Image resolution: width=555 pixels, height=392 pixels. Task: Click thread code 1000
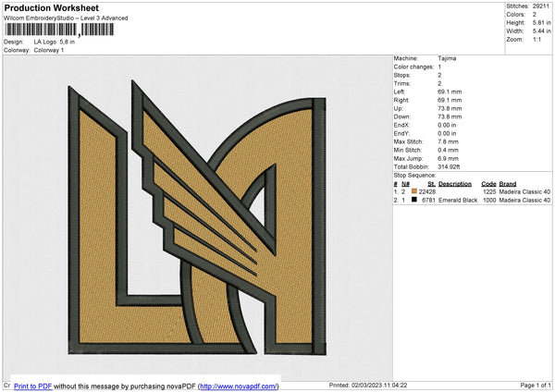pos(489,201)
